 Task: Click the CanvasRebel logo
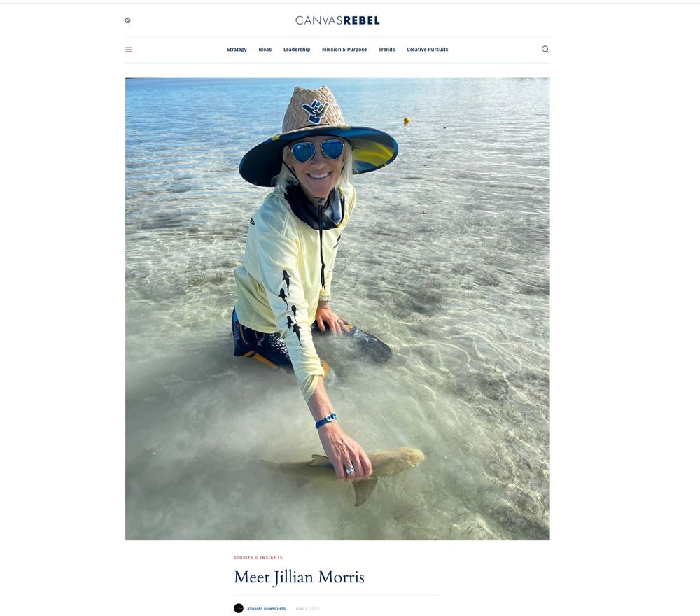pos(337,20)
